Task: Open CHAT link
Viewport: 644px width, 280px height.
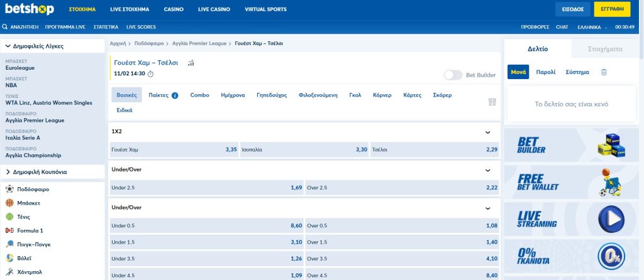Action: 562,27
